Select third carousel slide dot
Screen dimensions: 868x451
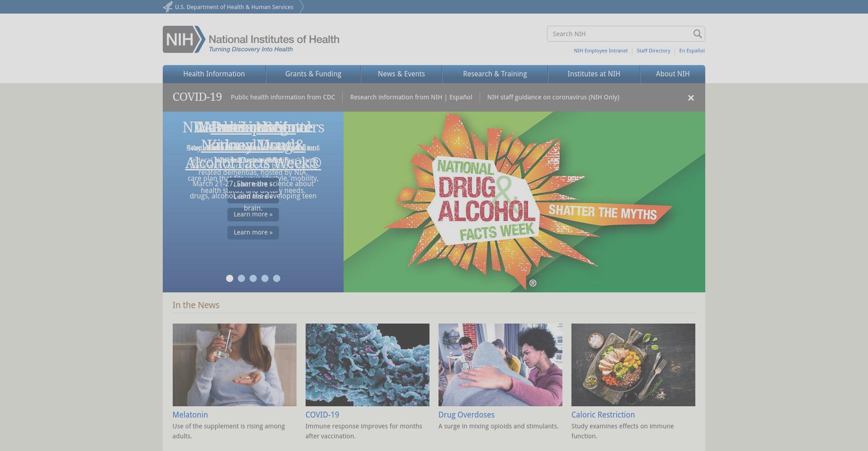253,278
